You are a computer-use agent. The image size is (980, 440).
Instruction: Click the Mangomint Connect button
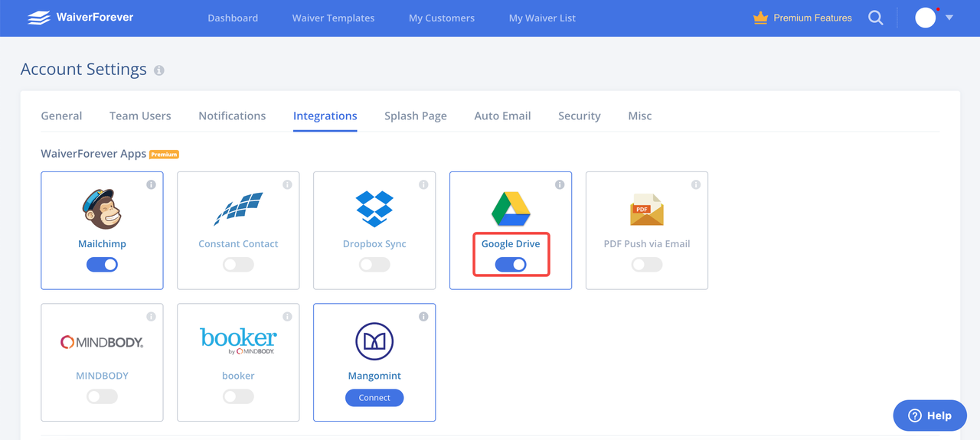(374, 397)
